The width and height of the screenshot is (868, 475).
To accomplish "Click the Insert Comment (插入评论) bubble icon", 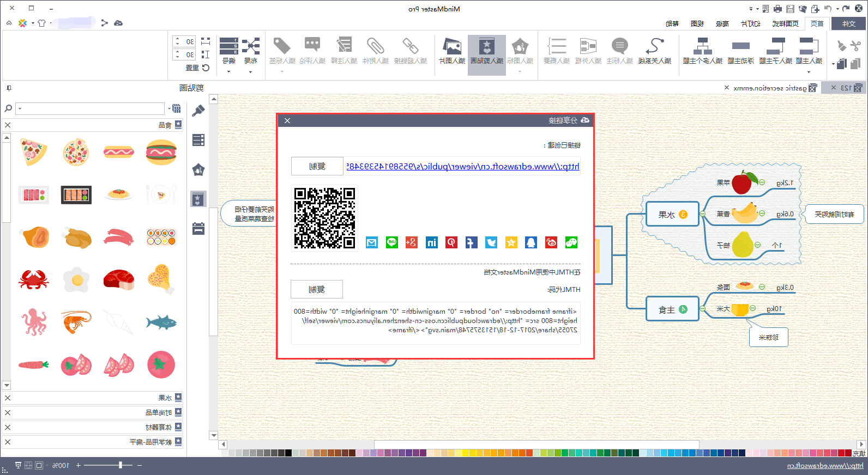I will pyautogui.click(x=312, y=45).
